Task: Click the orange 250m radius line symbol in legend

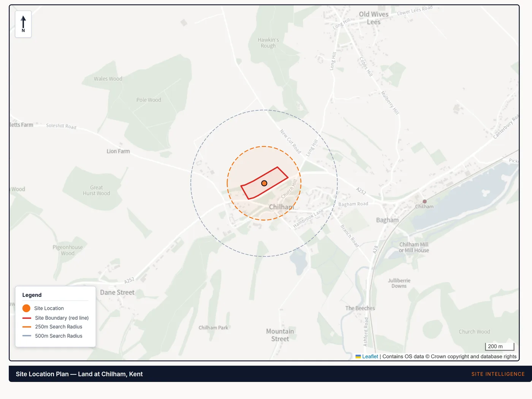Action: [x=27, y=327]
